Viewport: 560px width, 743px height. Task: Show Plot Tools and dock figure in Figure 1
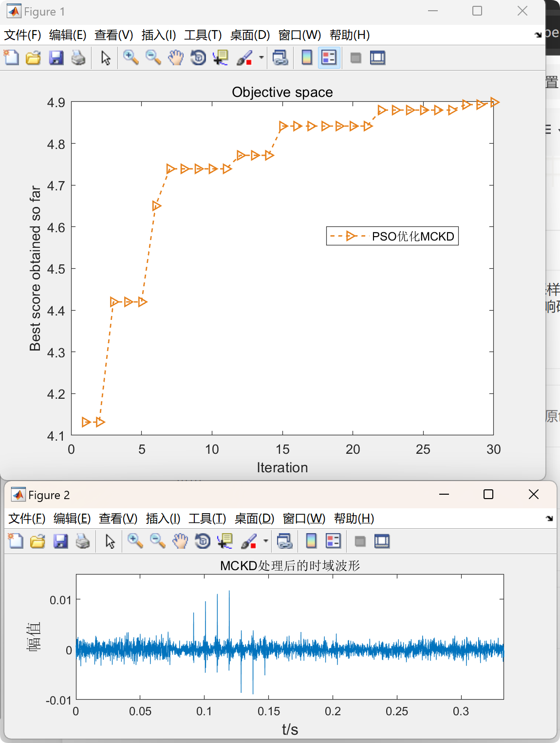point(378,57)
